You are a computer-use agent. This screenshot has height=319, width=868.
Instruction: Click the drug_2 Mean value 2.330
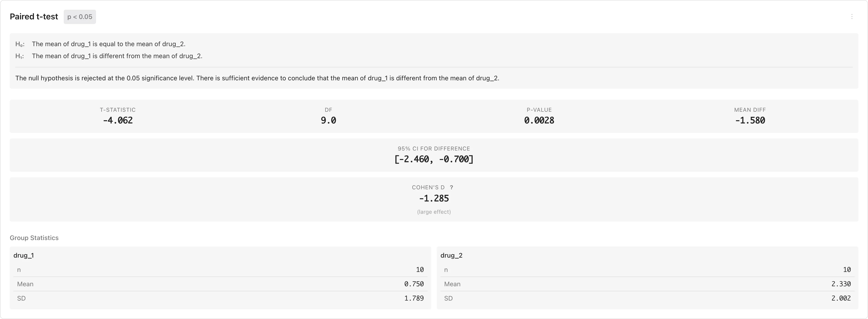(x=841, y=284)
